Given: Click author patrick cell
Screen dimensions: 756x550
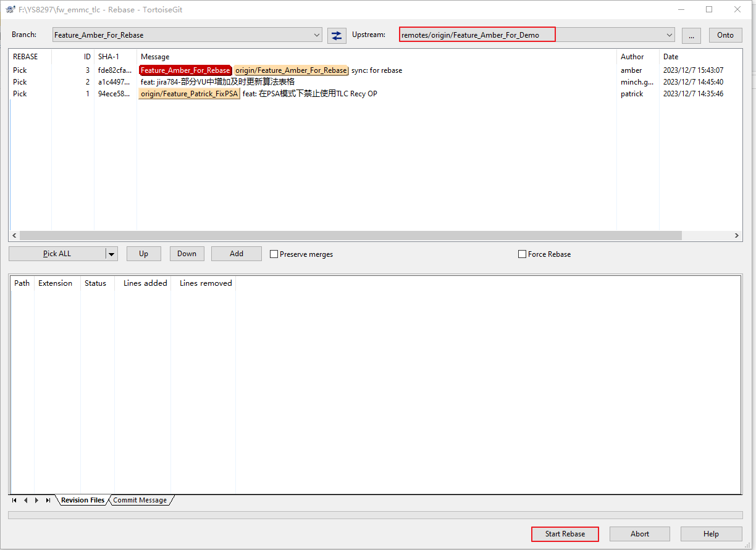Looking at the screenshot, I should click(x=632, y=94).
